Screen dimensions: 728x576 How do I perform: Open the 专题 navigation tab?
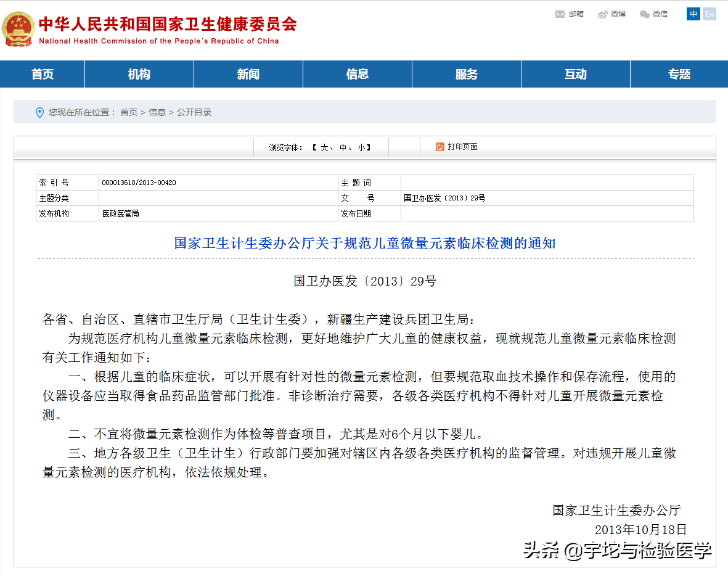coord(684,74)
